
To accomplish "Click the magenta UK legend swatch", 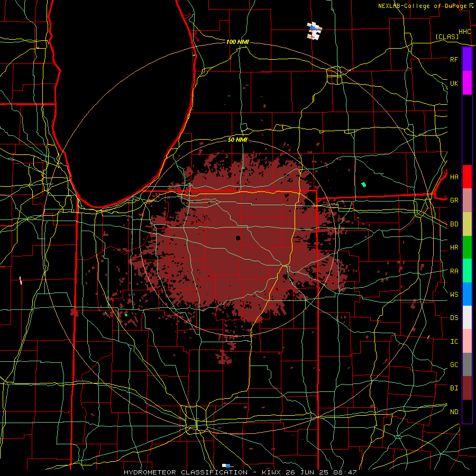I will point(467,83).
